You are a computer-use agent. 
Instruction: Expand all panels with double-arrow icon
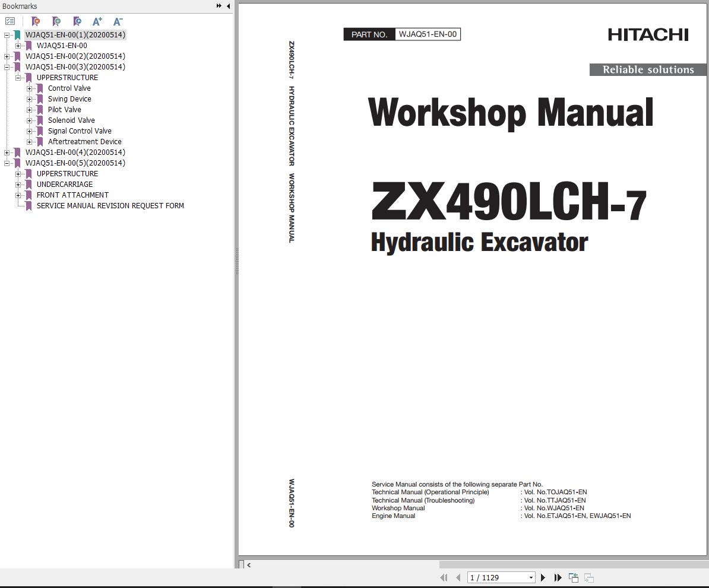tap(219, 6)
